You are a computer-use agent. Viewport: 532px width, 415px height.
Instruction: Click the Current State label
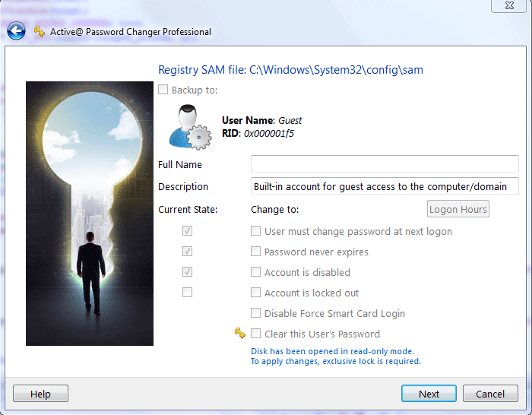pos(188,209)
